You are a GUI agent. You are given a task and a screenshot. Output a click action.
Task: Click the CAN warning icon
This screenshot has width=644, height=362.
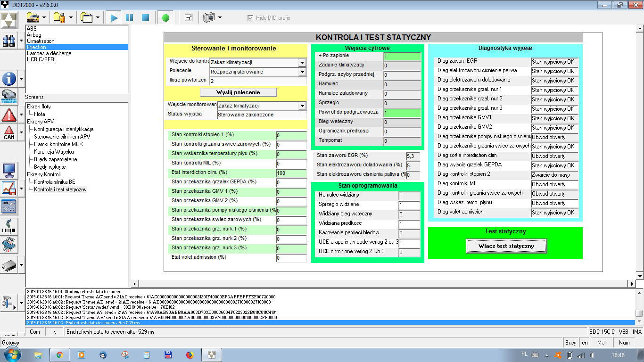[9, 132]
